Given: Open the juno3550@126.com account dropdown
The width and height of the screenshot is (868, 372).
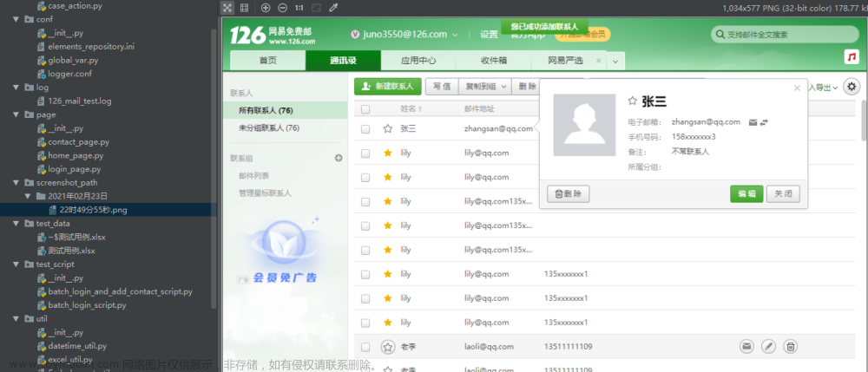Looking at the screenshot, I should click(456, 35).
